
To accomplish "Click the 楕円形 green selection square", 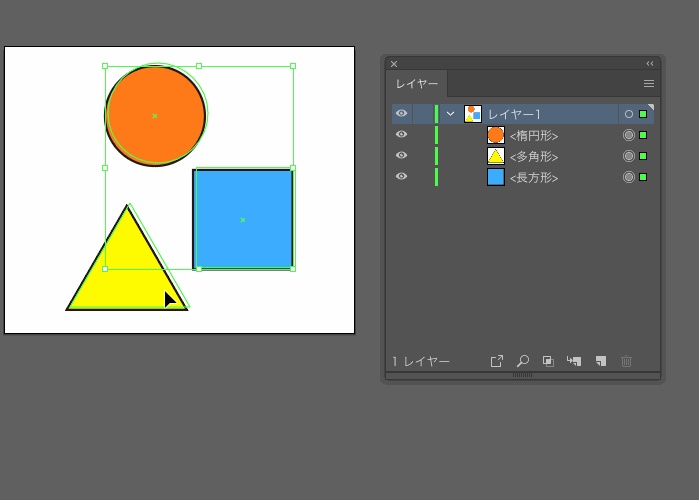I will [x=643, y=135].
